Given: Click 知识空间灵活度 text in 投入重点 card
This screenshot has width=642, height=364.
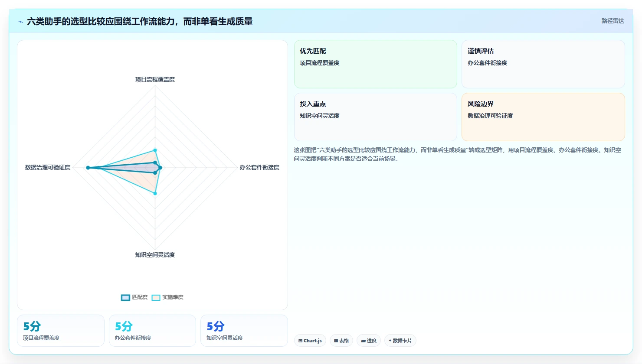Looking at the screenshot, I should [x=320, y=116].
